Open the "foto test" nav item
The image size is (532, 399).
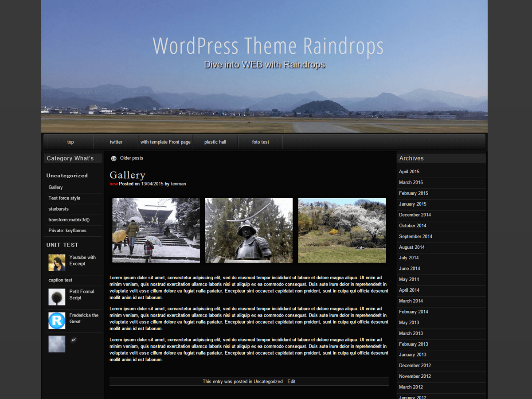[x=260, y=142]
